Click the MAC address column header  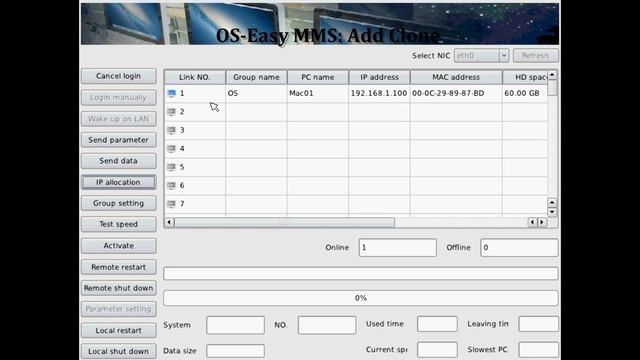pyautogui.click(x=456, y=77)
